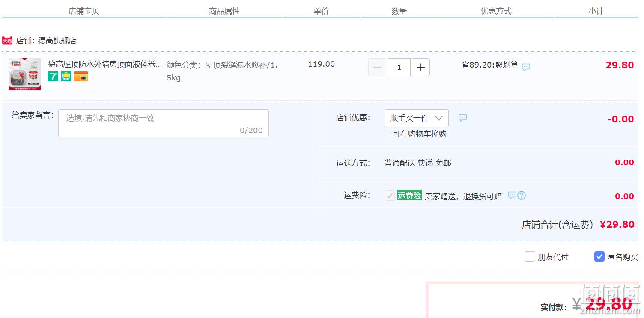Click the quantity input field

coord(399,67)
